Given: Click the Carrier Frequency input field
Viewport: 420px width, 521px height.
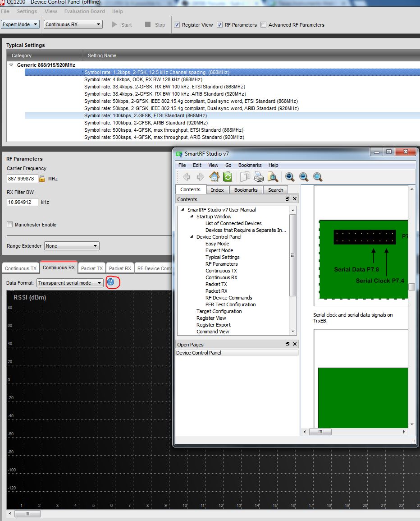Looking at the screenshot, I should [22, 179].
